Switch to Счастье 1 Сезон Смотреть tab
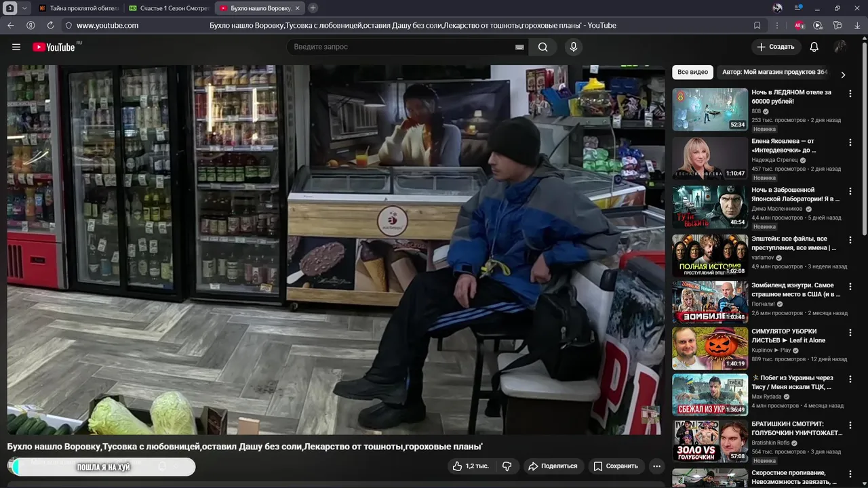The width and height of the screenshot is (868, 488). click(169, 8)
